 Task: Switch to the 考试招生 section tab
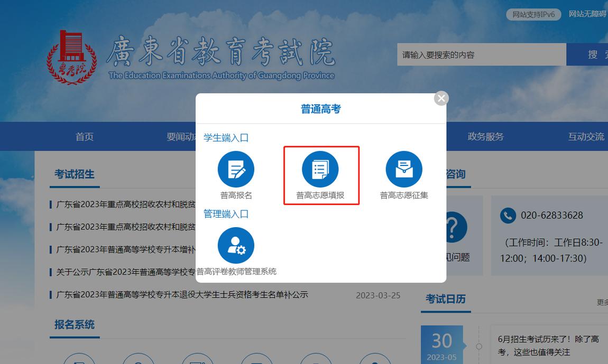click(73, 173)
